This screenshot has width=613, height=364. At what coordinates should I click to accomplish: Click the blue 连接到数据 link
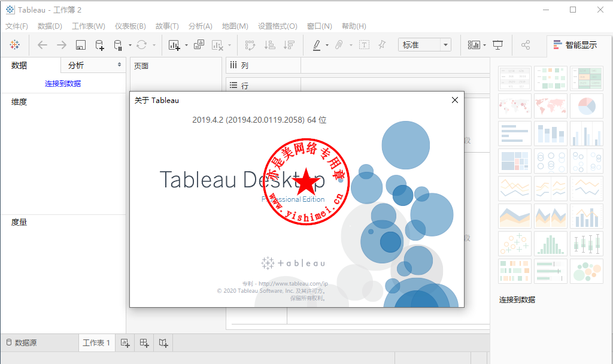point(63,83)
